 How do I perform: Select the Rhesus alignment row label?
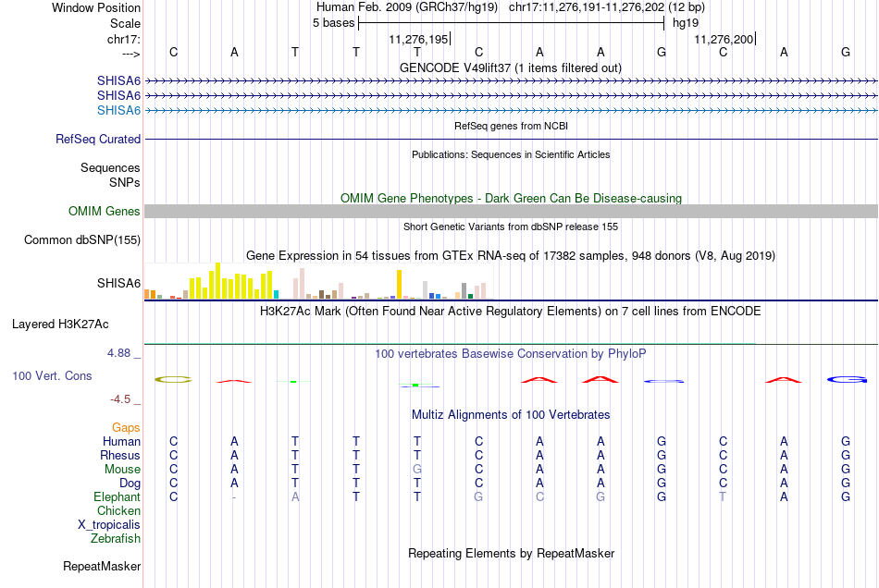tap(120, 455)
